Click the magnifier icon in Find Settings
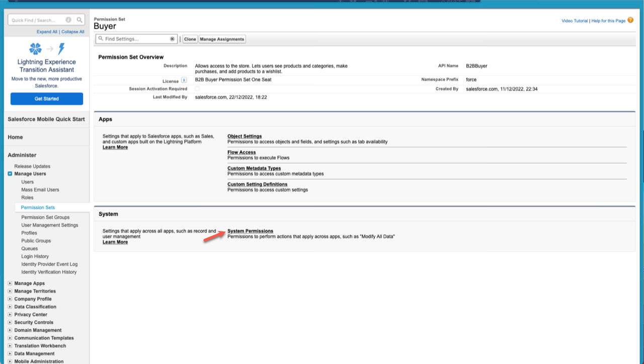The width and height of the screenshot is (644, 364). point(101,39)
